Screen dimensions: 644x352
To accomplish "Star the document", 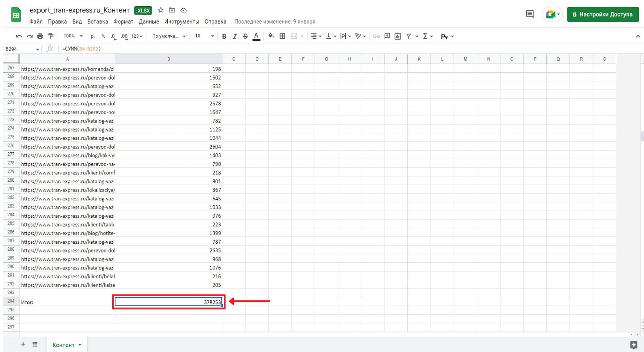I will [160, 10].
